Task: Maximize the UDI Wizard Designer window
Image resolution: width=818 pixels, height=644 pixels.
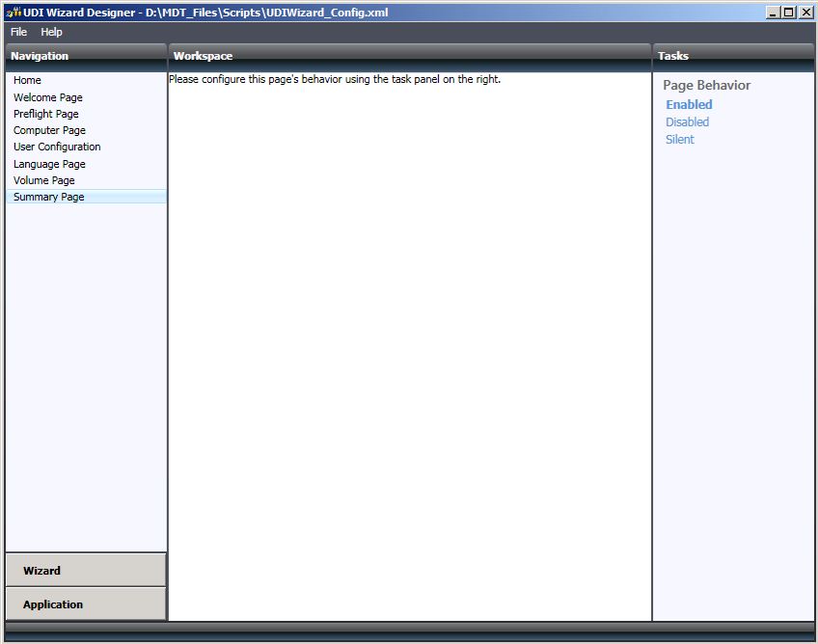Action: point(789,12)
